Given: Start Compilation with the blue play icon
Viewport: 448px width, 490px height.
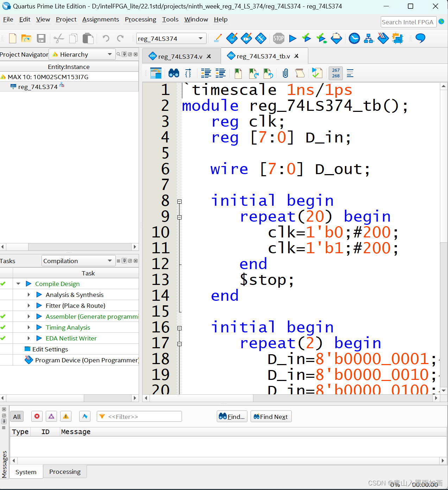Looking at the screenshot, I should (292, 38).
